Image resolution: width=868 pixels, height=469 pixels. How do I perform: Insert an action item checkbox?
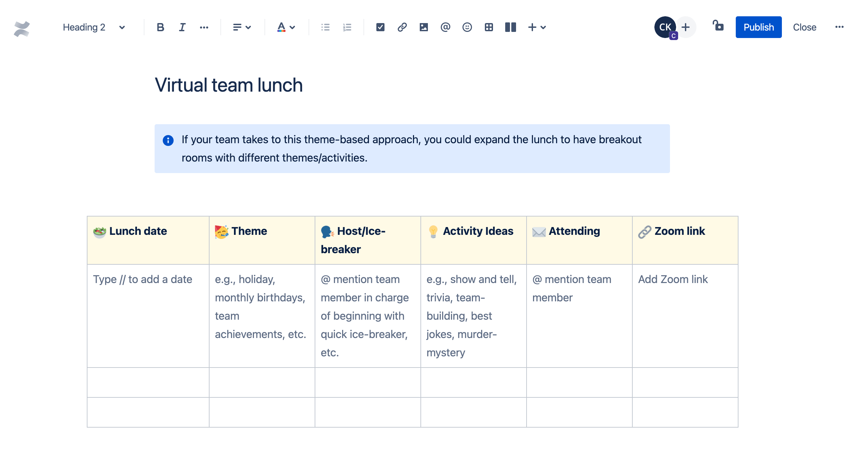point(380,27)
